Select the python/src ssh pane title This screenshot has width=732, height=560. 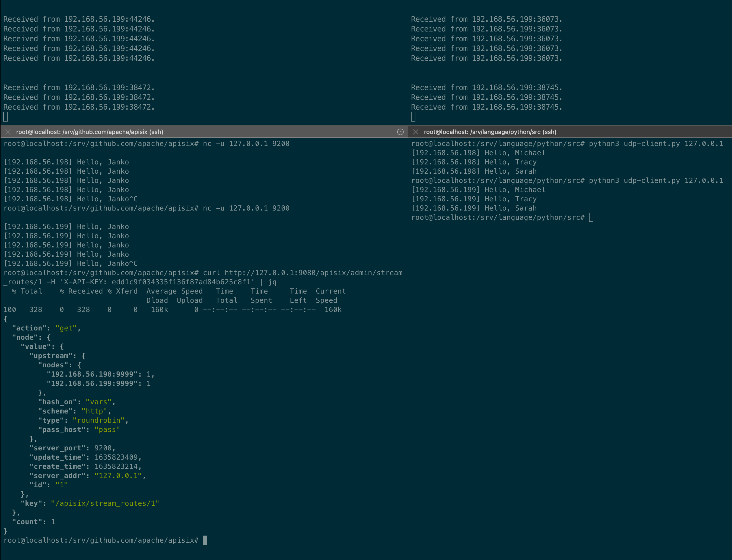click(x=490, y=132)
